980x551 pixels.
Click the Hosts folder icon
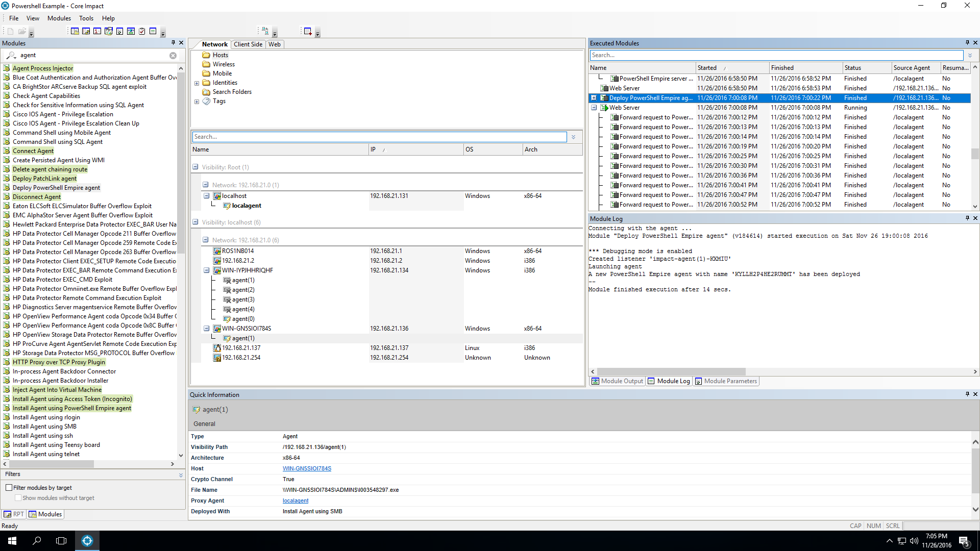[x=206, y=55]
